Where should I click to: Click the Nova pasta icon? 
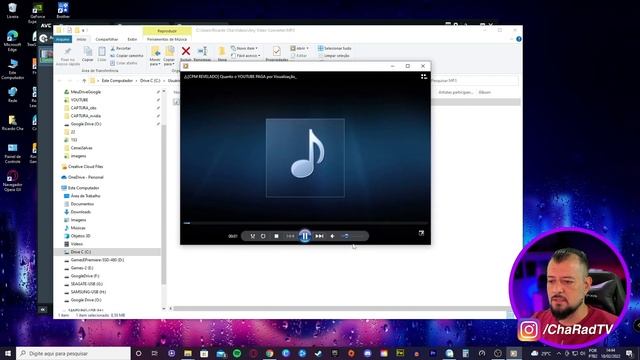pyautogui.click(x=222, y=51)
